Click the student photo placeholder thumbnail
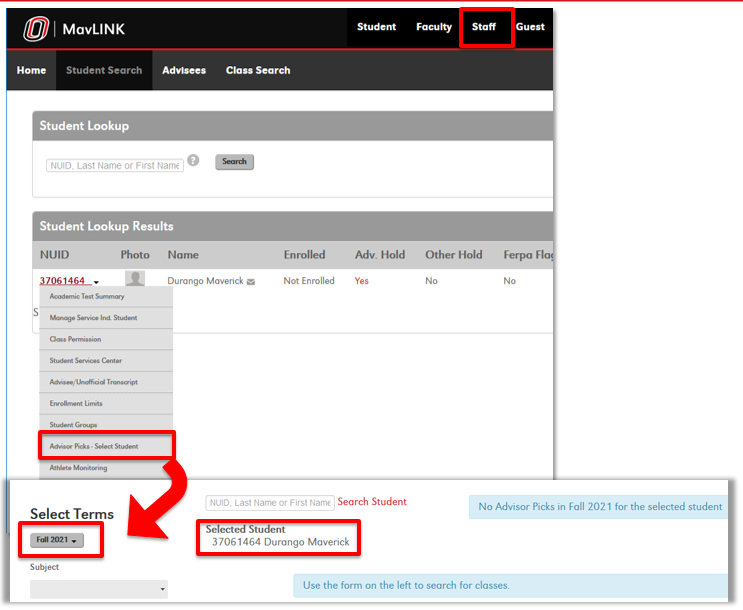743x610 pixels. coord(134,280)
